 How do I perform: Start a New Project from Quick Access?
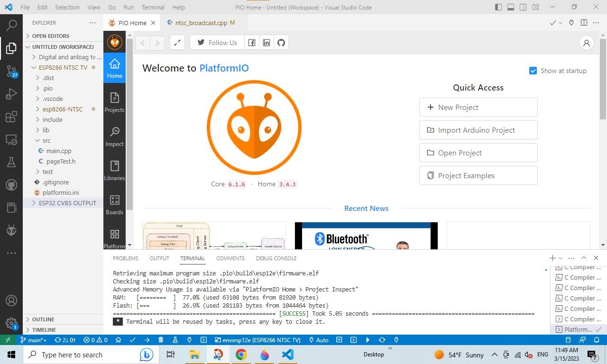point(478,107)
